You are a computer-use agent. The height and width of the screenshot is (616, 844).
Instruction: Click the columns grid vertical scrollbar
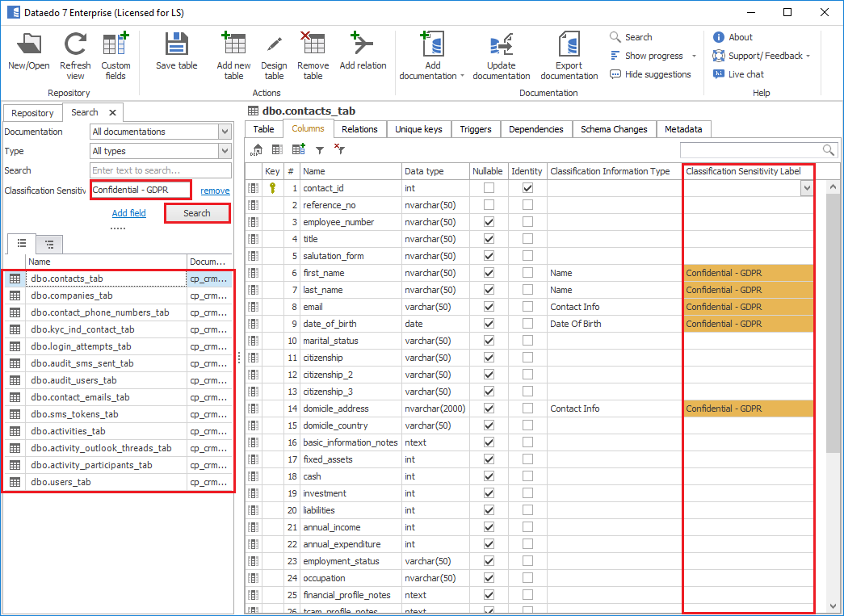tap(833, 323)
